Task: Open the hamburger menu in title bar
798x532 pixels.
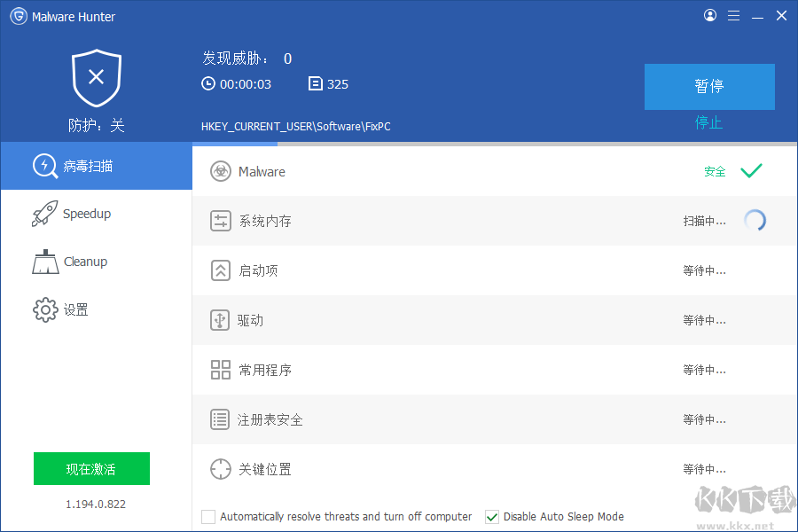Action: (x=733, y=15)
